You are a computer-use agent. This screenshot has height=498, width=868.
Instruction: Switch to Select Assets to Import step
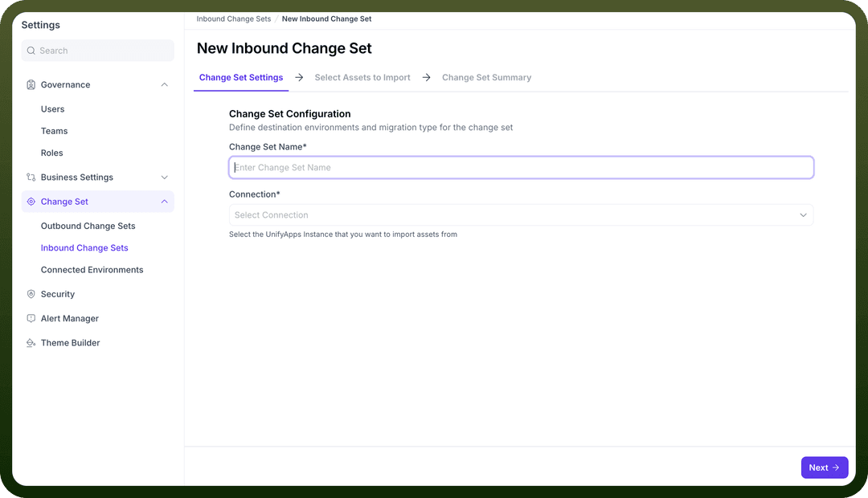coord(362,77)
